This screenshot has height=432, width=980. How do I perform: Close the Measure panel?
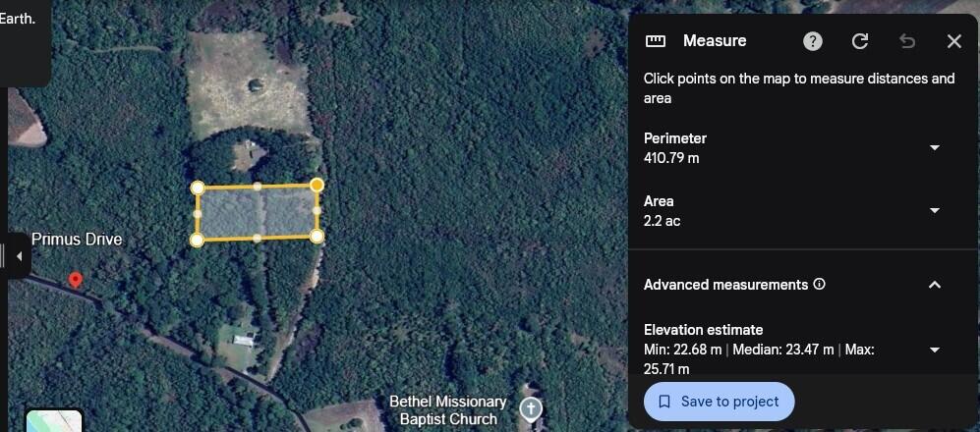click(953, 41)
